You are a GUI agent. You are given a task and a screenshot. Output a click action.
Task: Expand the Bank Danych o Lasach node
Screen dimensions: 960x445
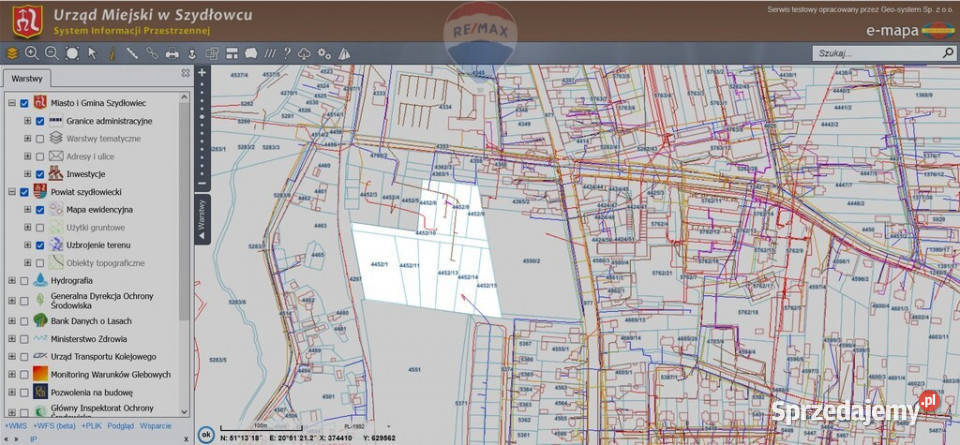click(x=11, y=321)
